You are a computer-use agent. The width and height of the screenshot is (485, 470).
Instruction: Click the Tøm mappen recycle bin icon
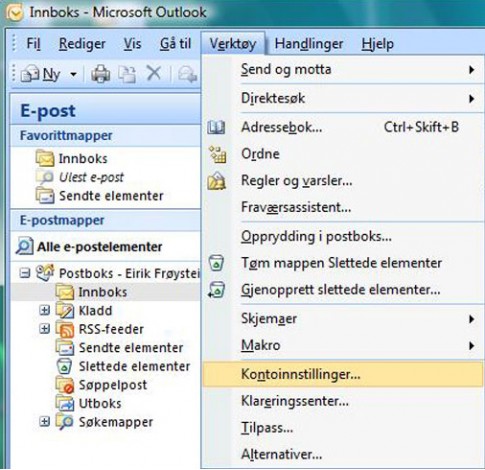tap(216, 263)
